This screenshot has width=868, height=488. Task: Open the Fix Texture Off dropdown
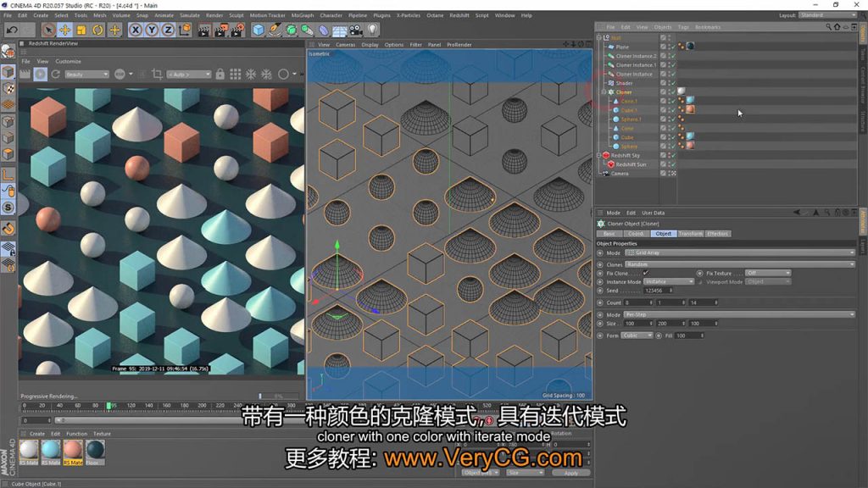[768, 274]
